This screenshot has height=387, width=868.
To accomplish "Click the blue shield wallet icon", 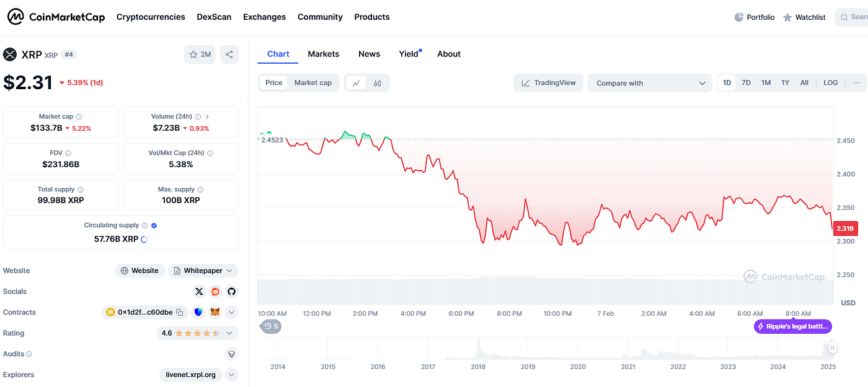I will 198,312.
